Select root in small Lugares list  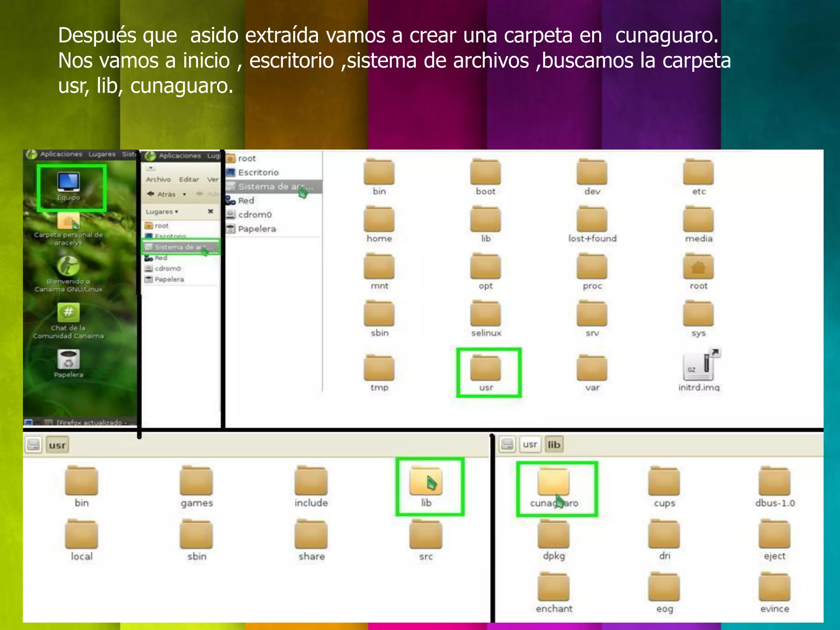[x=157, y=226]
